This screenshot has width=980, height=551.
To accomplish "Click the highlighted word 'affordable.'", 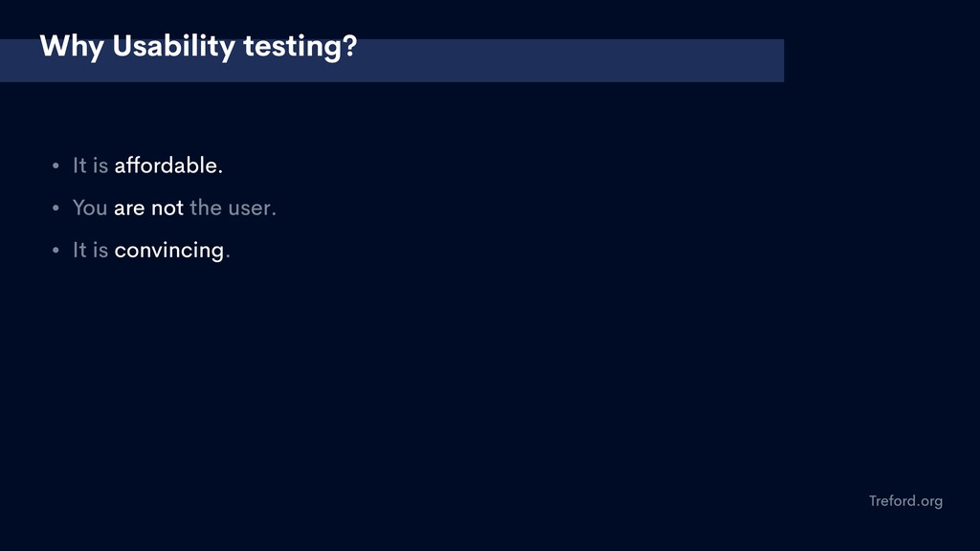I will click(x=168, y=165).
